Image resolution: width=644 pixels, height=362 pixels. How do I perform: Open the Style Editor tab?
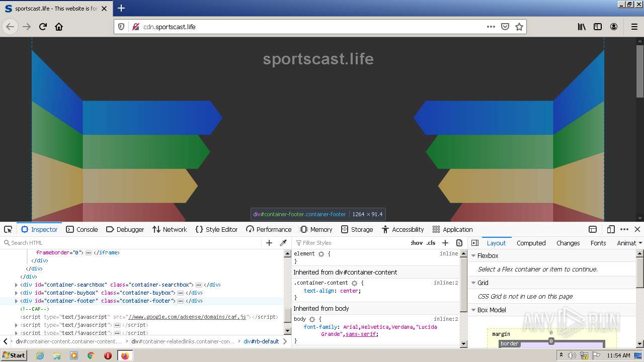coord(216,229)
